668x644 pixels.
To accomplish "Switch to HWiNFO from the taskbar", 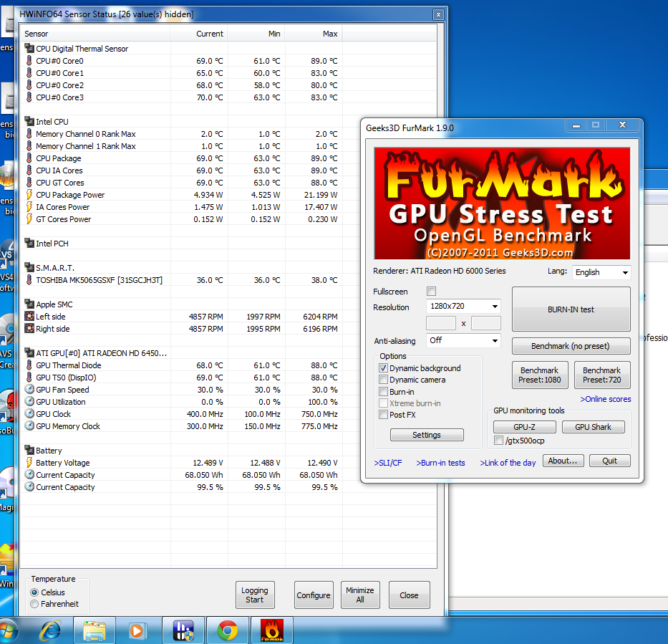I will coord(183,630).
